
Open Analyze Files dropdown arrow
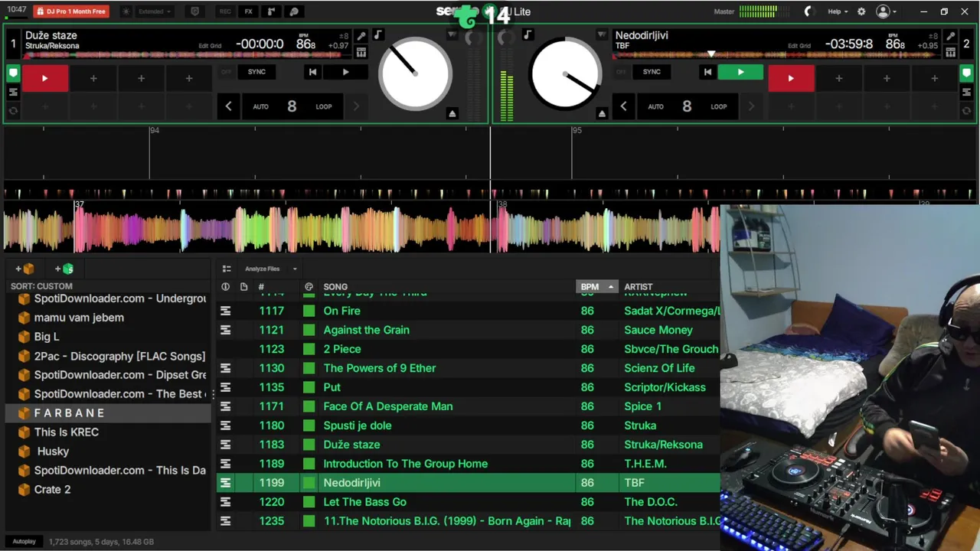295,269
